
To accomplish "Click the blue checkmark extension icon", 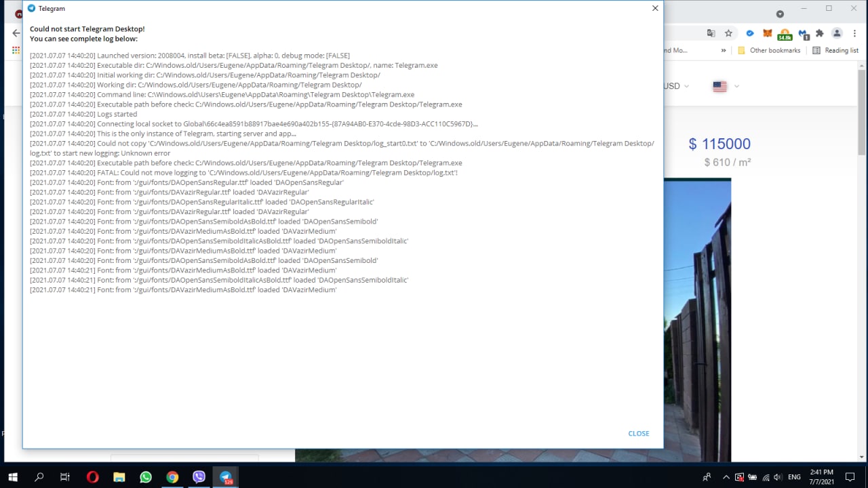I will point(750,33).
